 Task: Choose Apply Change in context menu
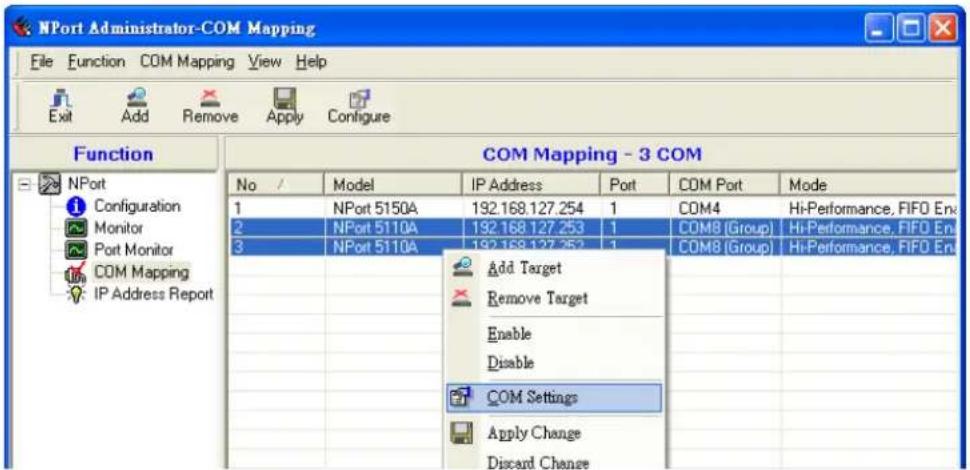click(556, 433)
